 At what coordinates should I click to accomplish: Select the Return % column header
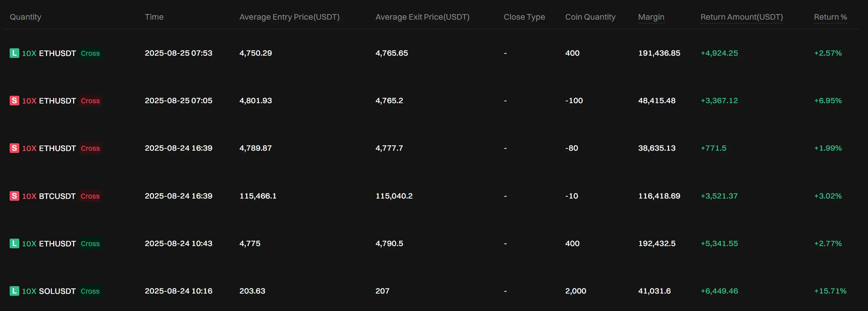click(831, 17)
